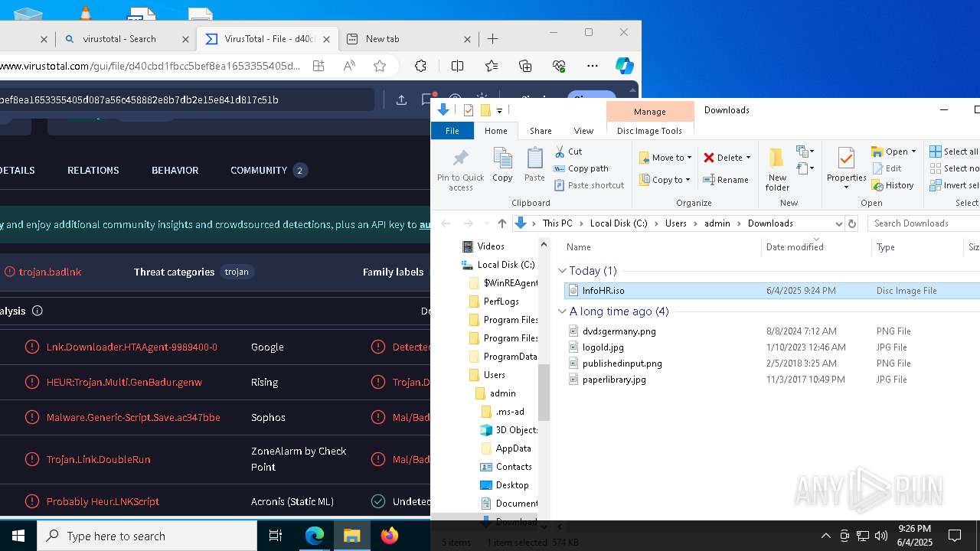This screenshot has height=551, width=980.
Task: Switch to the New tab browser tab
Action: pos(408,39)
